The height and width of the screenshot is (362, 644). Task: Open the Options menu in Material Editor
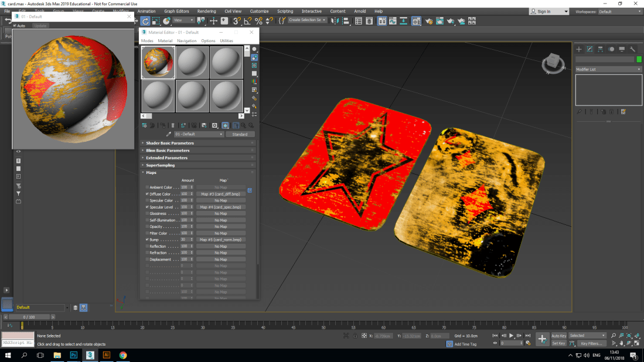(208, 40)
